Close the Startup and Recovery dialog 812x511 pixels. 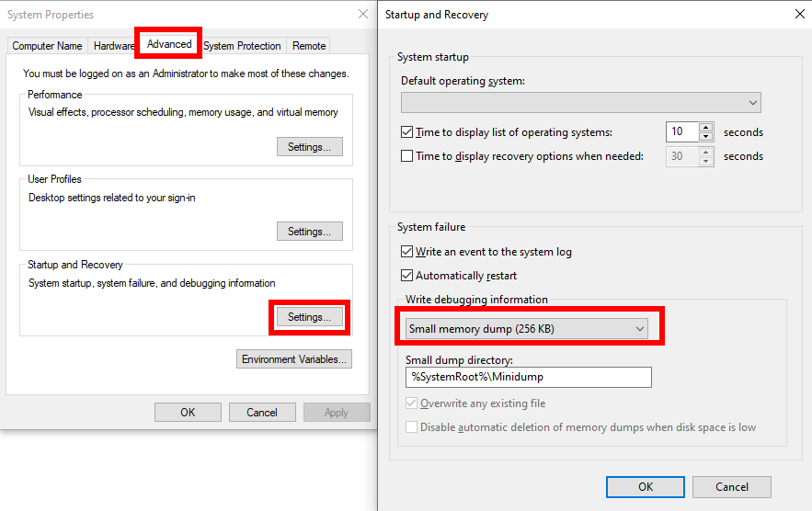tap(799, 14)
